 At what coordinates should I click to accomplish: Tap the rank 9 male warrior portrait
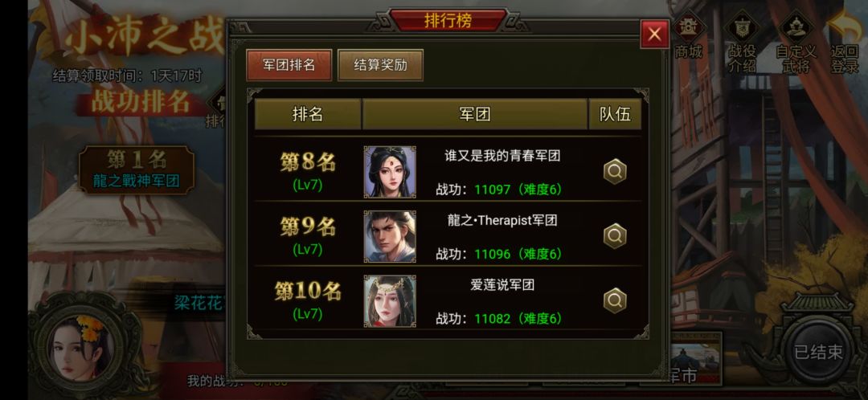point(390,236)
